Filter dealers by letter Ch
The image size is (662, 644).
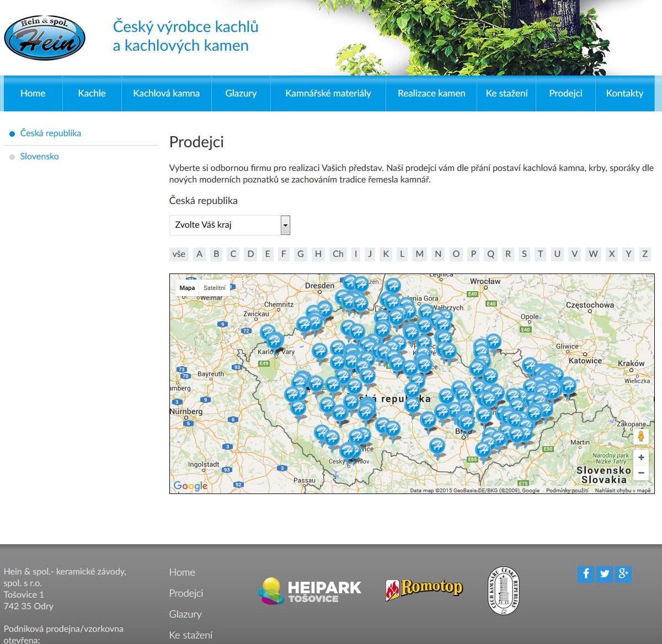338,254
